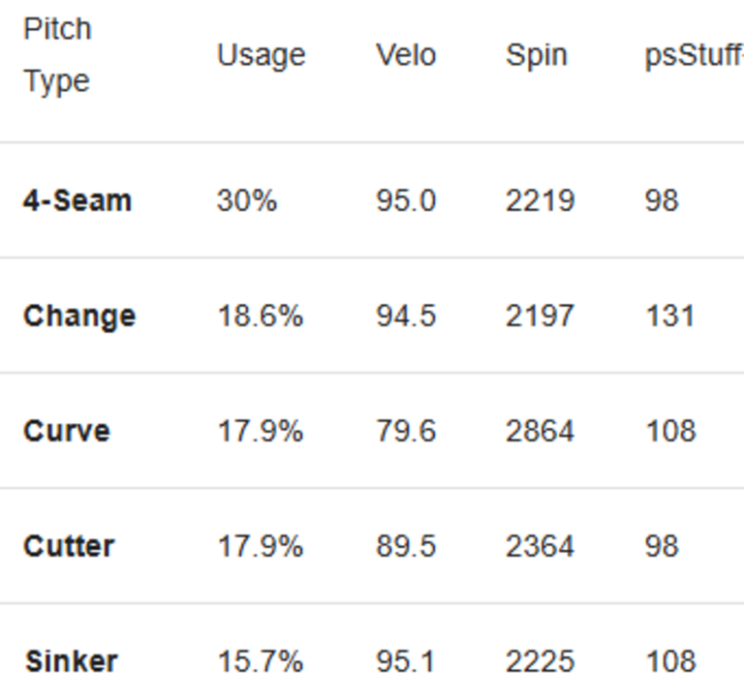Click the 15.7% usage cell
The height and width of the screenshot is (700, 744).
coord(260,661)
